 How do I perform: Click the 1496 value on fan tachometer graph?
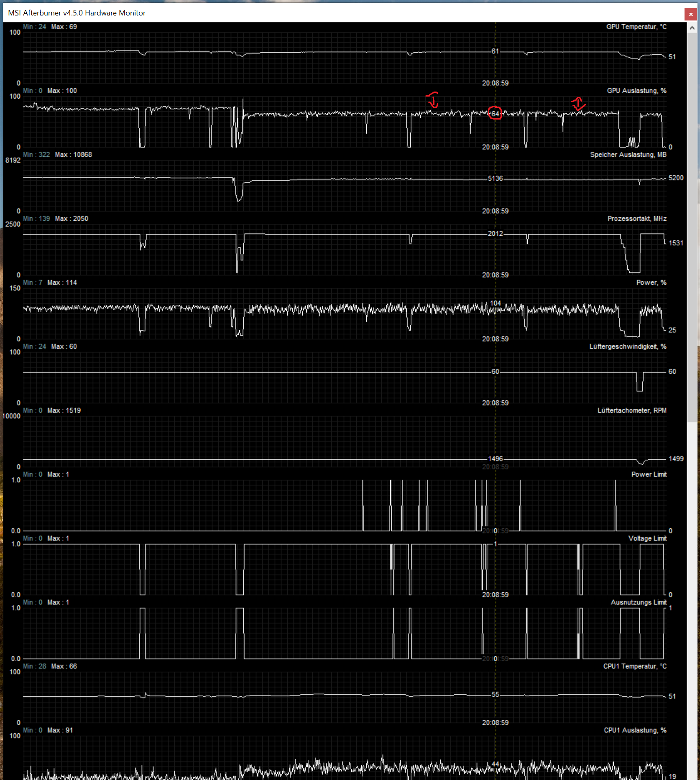[496, 459]
